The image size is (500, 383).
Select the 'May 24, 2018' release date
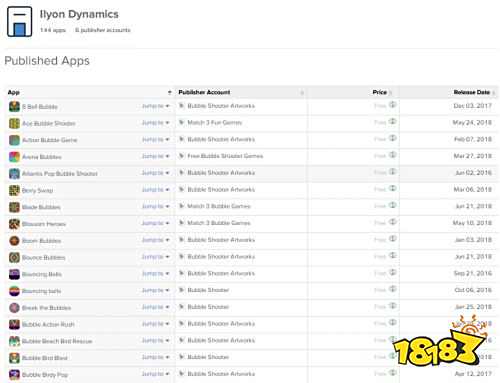[472, 123]
